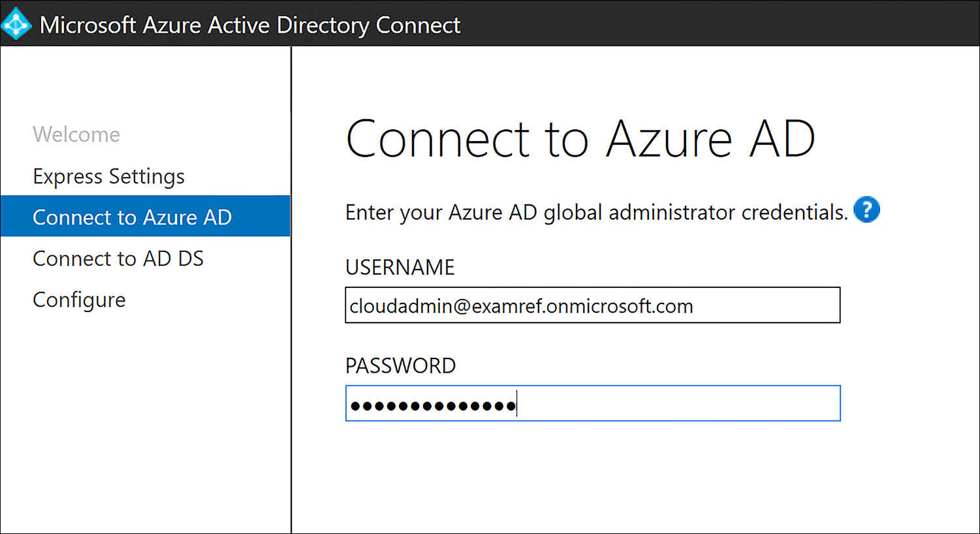Select the Express Settings step
The width and height of the screenshot is (980, 534).
coord(108,176)
